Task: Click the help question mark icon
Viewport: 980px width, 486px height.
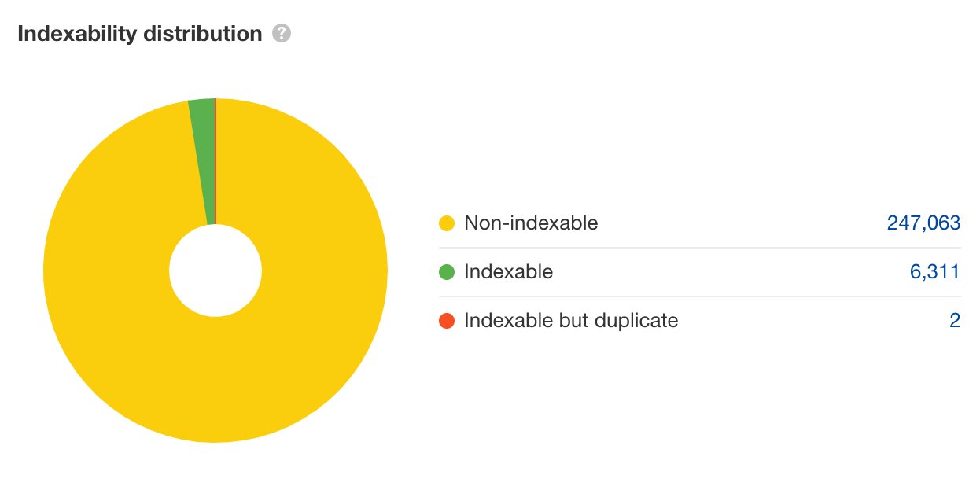Action: (282, 34)
